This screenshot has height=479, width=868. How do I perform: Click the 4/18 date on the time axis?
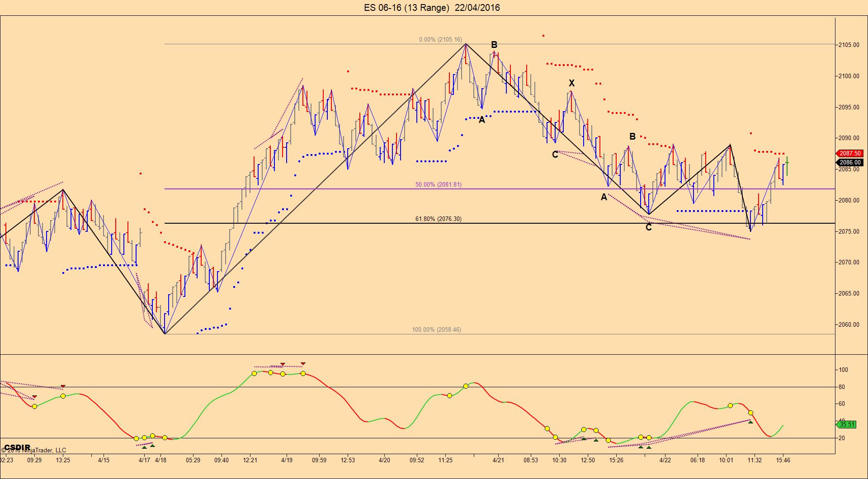point(160,460)
